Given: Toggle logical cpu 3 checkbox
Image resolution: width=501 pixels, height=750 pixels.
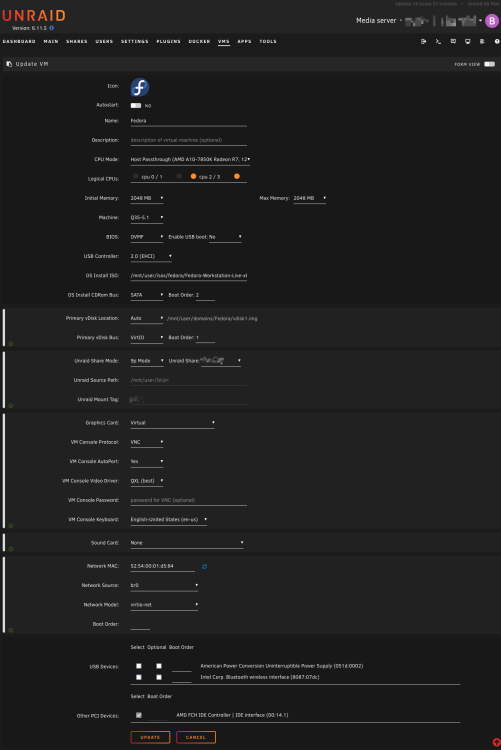Looking at the screenshot, I should (x=236, y=176).
